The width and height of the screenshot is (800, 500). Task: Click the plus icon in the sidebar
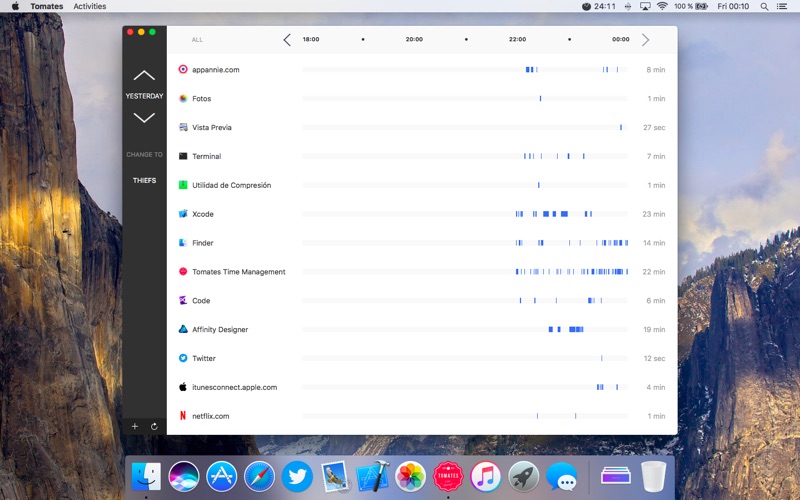(135, 426)
